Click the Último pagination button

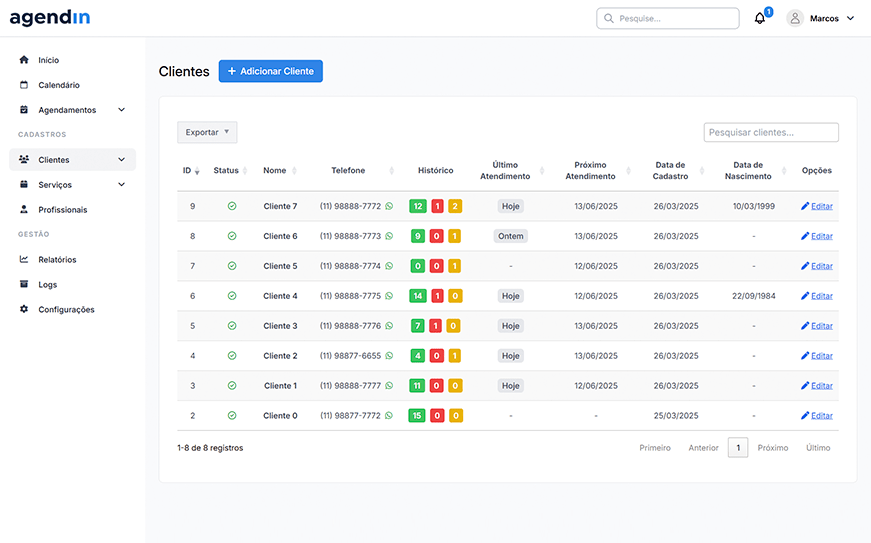coord(818,448)
